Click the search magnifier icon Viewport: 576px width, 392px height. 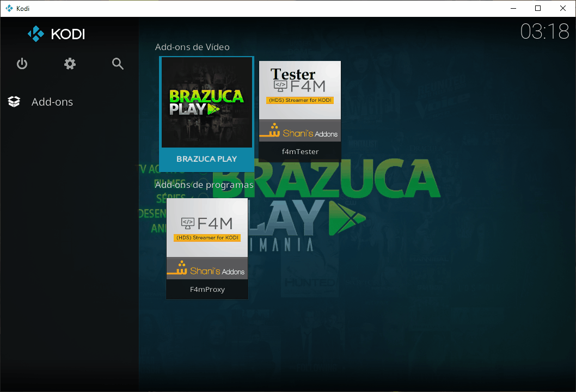point(118,64)
